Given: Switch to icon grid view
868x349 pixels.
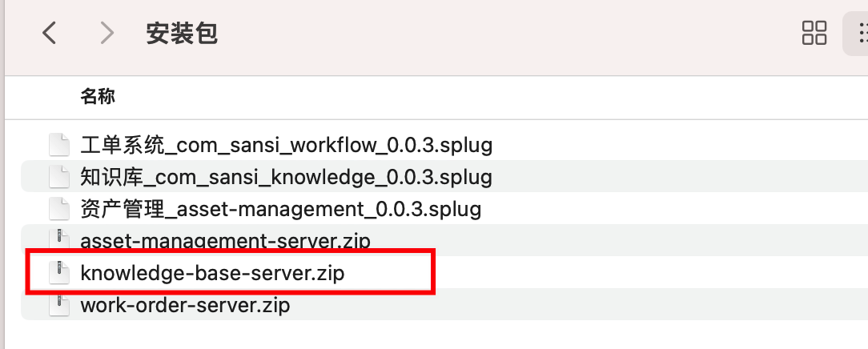Looking at the screenshot, I should (814, 33).
